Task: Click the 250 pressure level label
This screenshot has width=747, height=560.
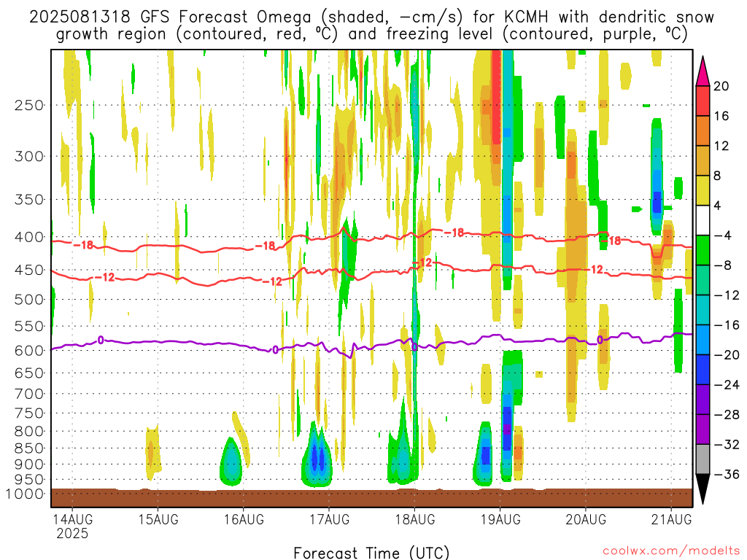Action: point(29,105)
